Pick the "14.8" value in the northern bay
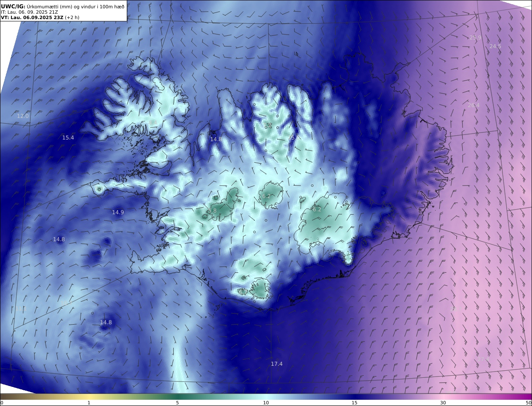 tap(216, 139)
